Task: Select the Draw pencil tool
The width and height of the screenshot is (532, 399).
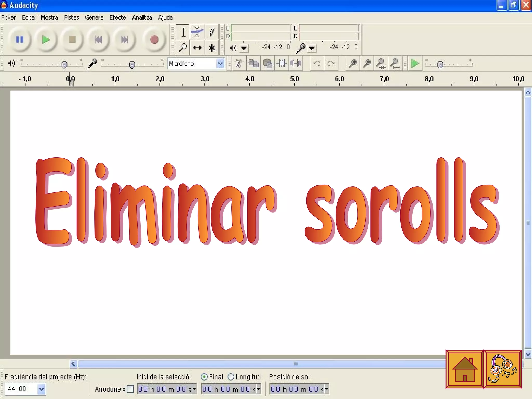Action: [212, 32]
